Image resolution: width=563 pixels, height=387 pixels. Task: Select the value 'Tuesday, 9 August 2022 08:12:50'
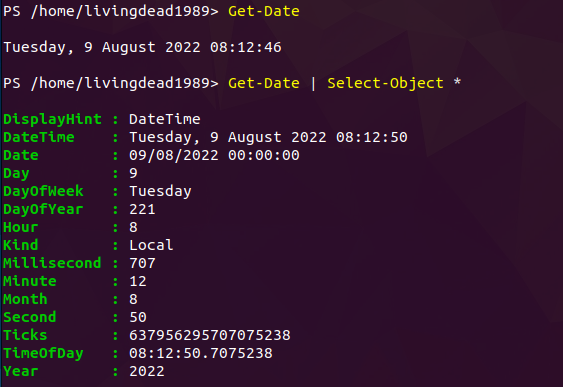click(x=268, y=137)
